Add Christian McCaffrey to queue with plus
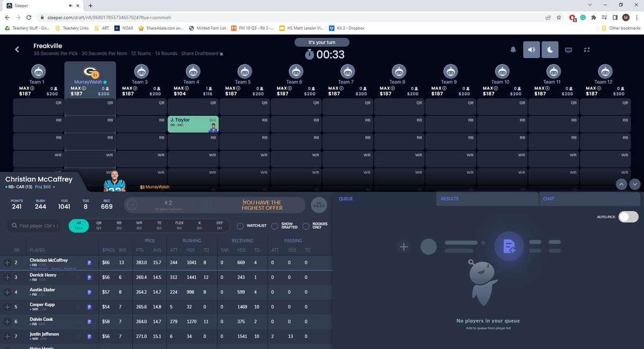Screen dimensions: 644x349 pyautogui.click(x=7, y=263)
